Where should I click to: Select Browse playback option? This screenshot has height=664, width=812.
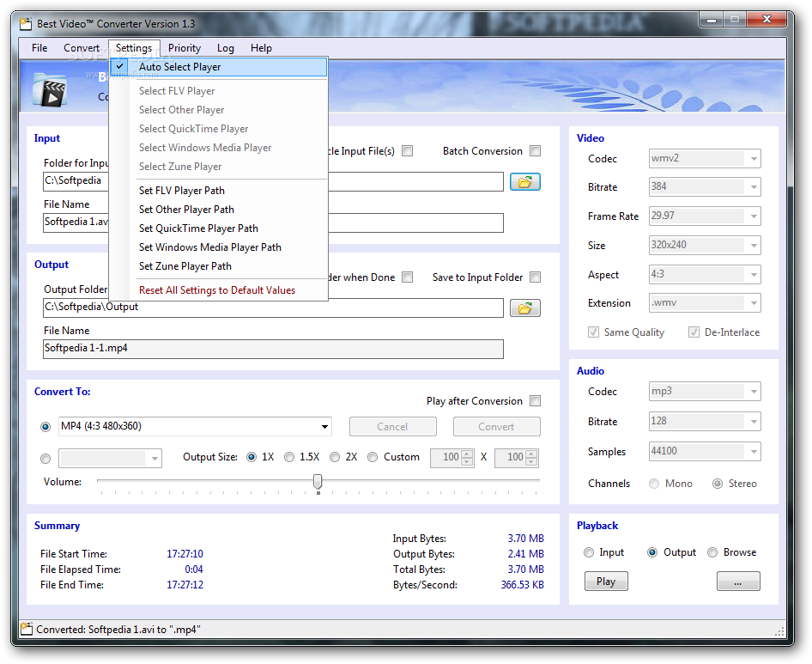(712, 552)
